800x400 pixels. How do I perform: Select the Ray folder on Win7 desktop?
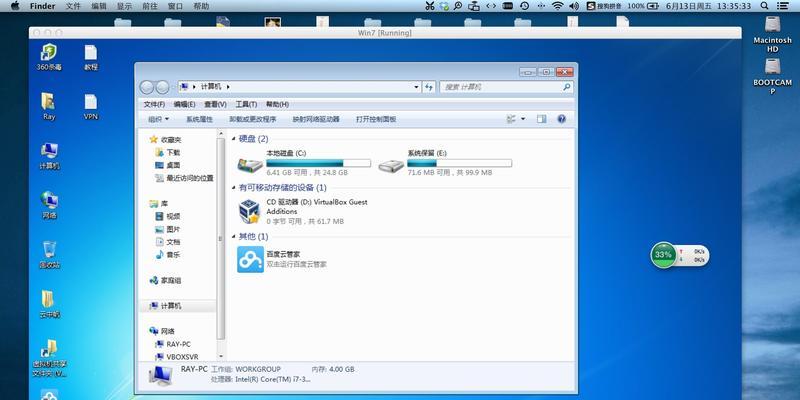coord(48,106)
